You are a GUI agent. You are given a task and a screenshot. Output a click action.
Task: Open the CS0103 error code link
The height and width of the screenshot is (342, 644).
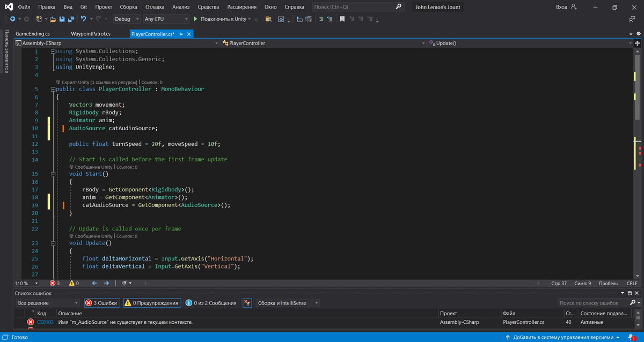tap(45, 322)
